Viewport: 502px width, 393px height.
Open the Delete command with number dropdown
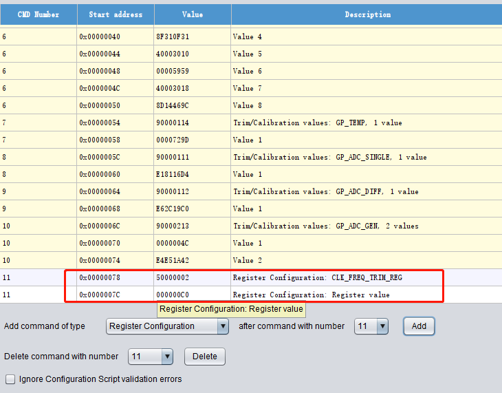[x=151, y=357]
